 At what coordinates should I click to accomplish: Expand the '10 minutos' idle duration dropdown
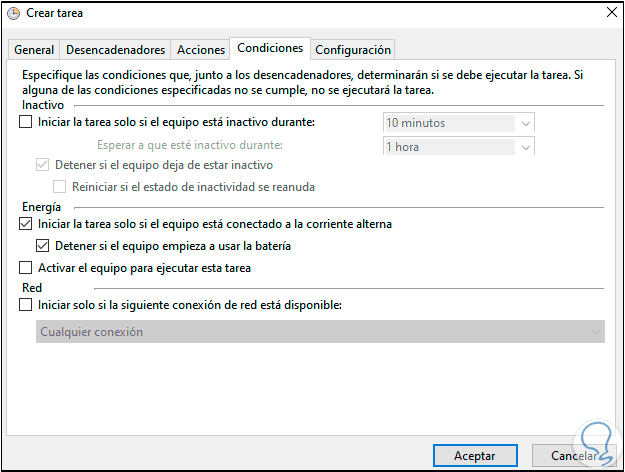(x=527, y=123)
